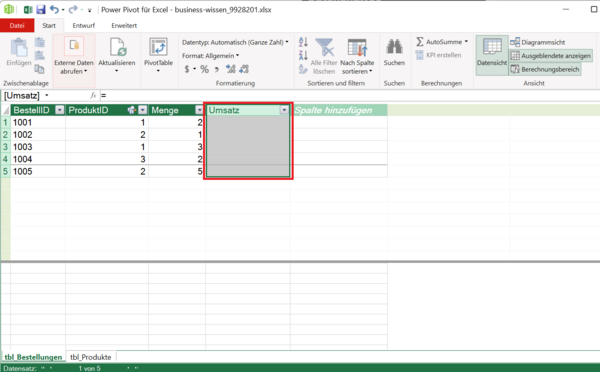
Task: Apply currency dollar format
Action: click(x=186, y=69)
